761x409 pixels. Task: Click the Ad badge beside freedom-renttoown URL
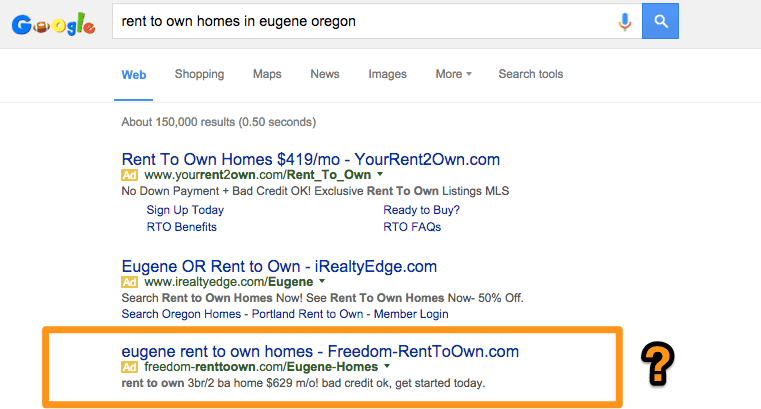129,367
